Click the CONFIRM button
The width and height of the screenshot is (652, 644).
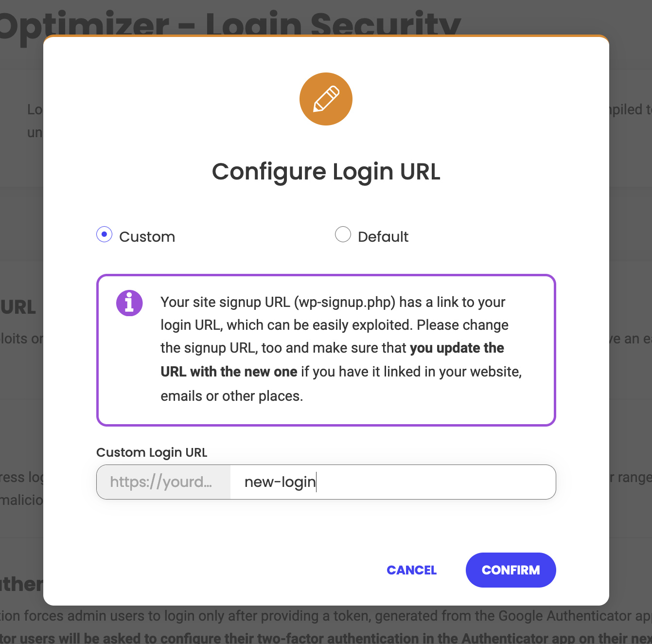pyautogui.click(x=511, y=570)
